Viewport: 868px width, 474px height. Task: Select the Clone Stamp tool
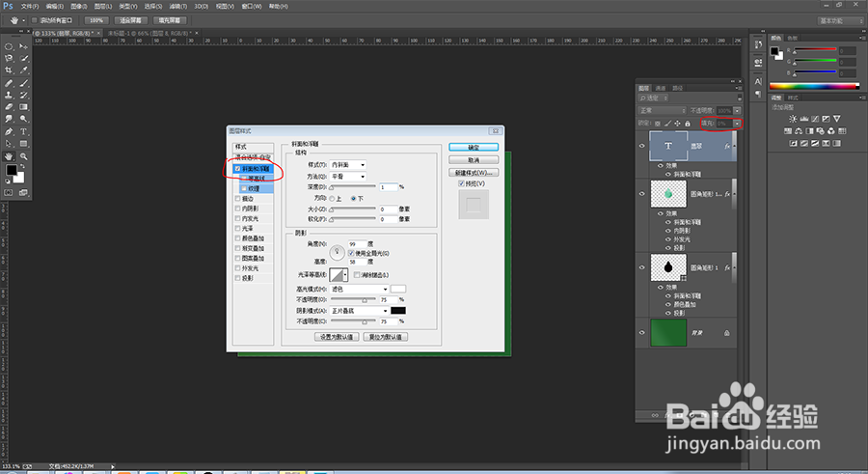click(x=9, y=96)
